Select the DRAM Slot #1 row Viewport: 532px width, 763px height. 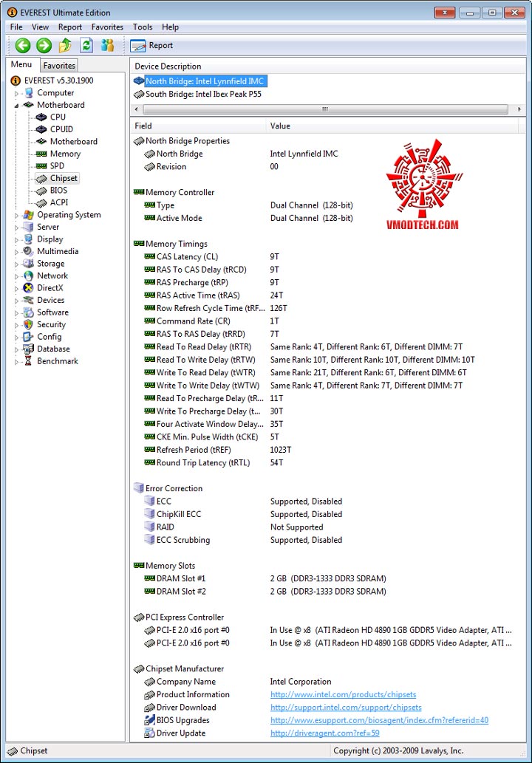327,578
